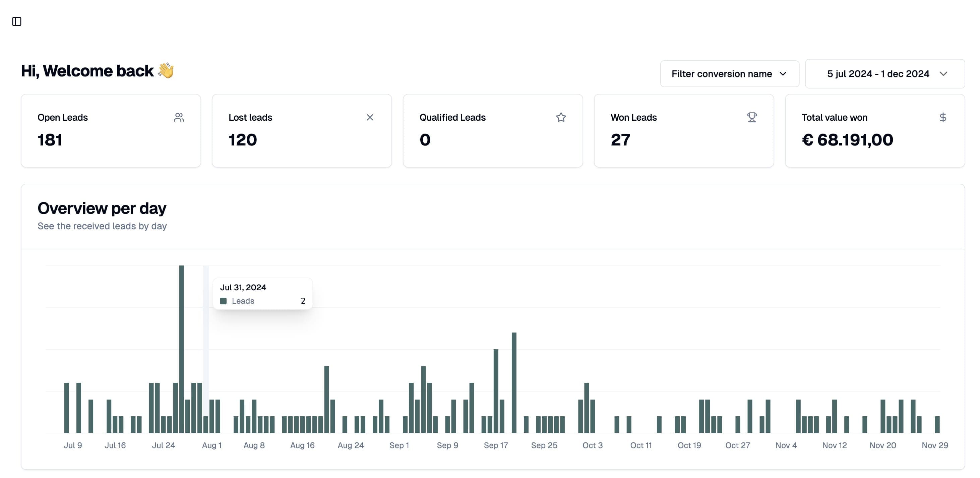The width and height of the screenshot is (980, 478).
Task: Click the tallest bar near Jul 24
Action: tap(181, 349)
